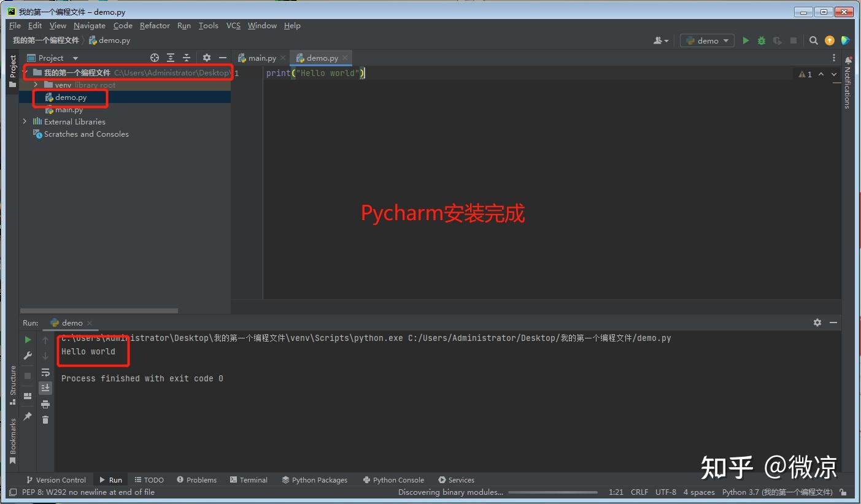Close the demo.py editor tab
The height and width of the screenshot is (504, 861).
click(x=346, y=58)
